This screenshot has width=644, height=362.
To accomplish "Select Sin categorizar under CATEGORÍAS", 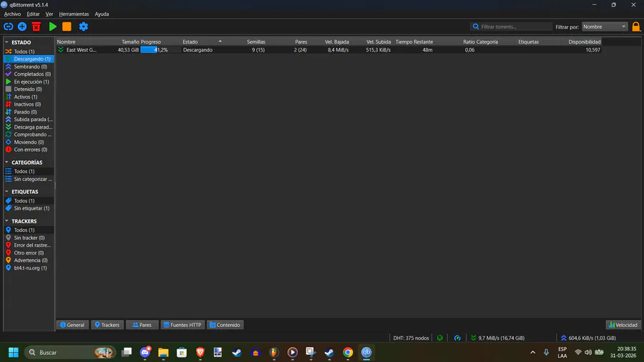I will tap(29, 179).
